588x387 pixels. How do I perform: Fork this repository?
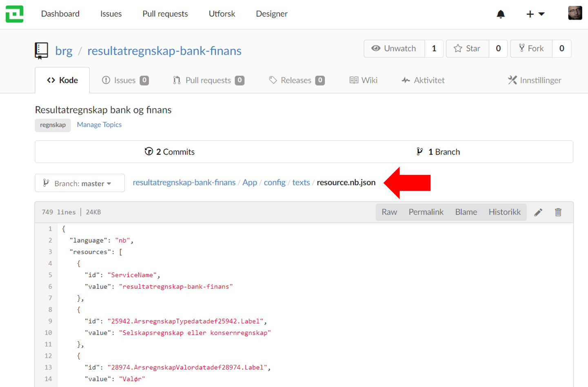[531, 49]
